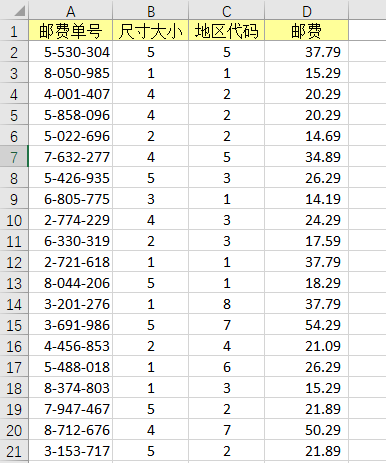
Task: Select cell containing 3-153-717
Action: click(71, 451)
